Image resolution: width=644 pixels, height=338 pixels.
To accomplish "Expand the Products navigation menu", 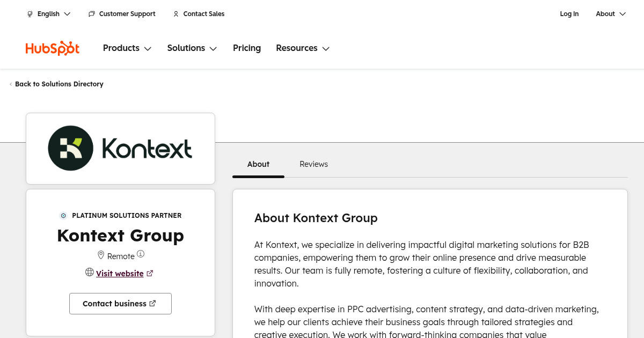I will [127, 48].
